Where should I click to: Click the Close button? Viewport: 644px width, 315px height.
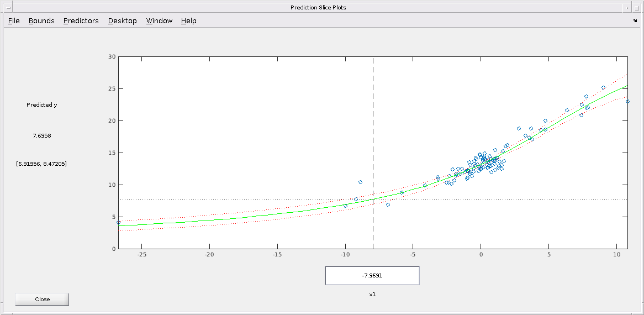click(43, 300)
